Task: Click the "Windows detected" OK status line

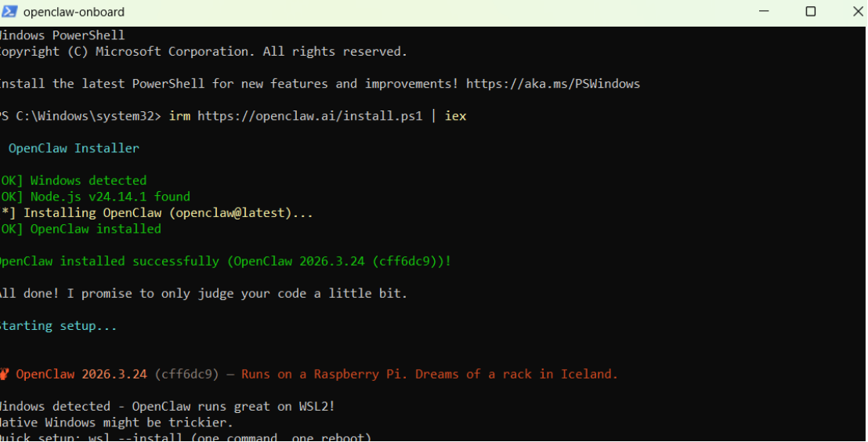Action: pos(88,180)
